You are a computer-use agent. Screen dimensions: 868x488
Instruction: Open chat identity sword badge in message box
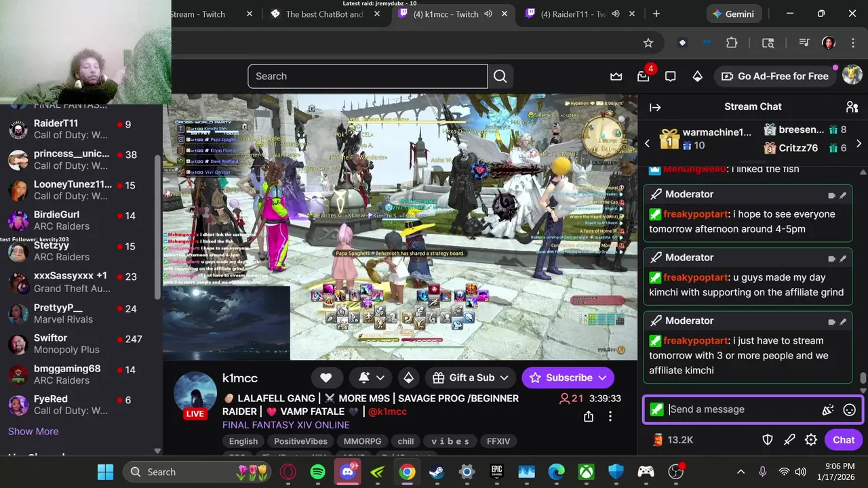[656, 409]
